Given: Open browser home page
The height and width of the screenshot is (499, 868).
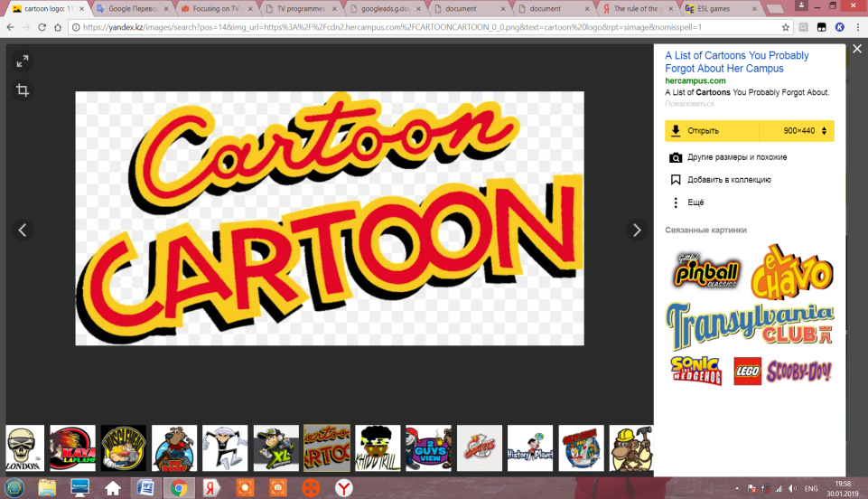Looking at the screenshot, I should (x=58, y=27).
